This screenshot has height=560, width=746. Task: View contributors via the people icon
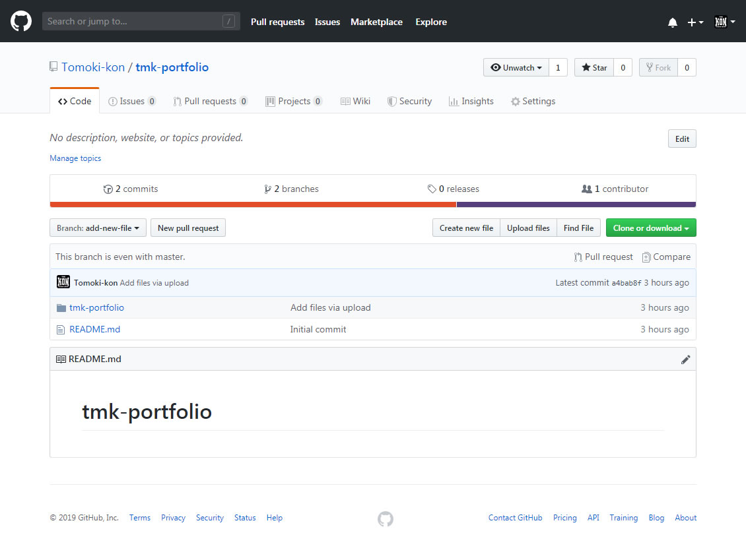tap(588, 189)
